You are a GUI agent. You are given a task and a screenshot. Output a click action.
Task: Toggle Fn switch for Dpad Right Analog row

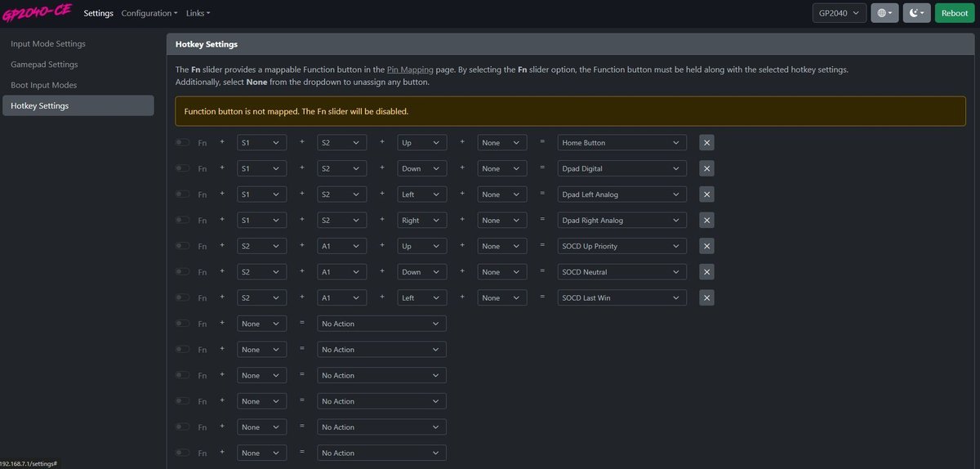tap(182, 221)
